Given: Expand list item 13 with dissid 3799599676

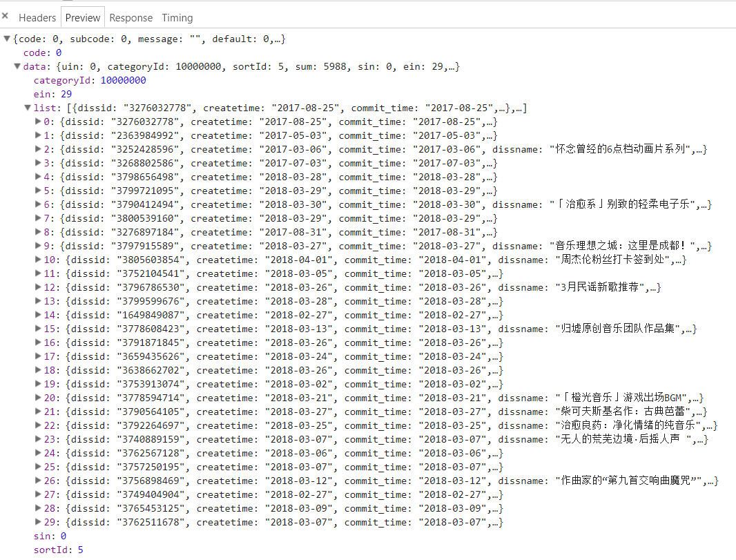Looking at the screenshot, I should coord(38,301).
